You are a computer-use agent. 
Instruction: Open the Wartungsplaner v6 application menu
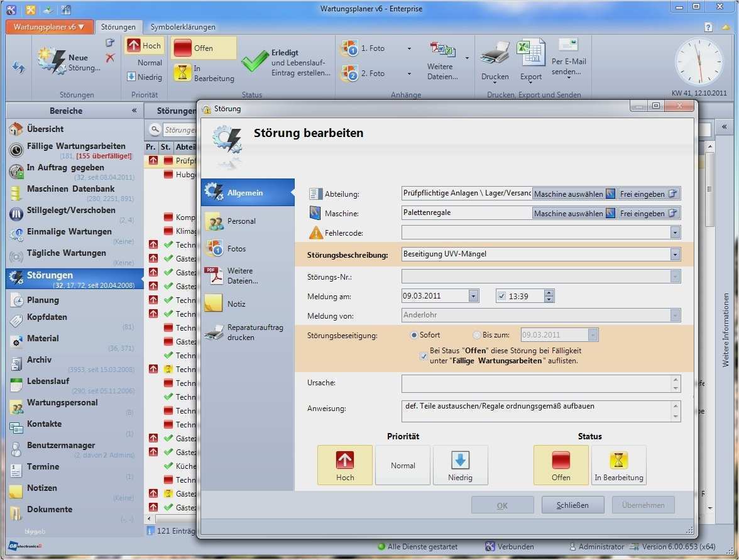pos(50,27)
